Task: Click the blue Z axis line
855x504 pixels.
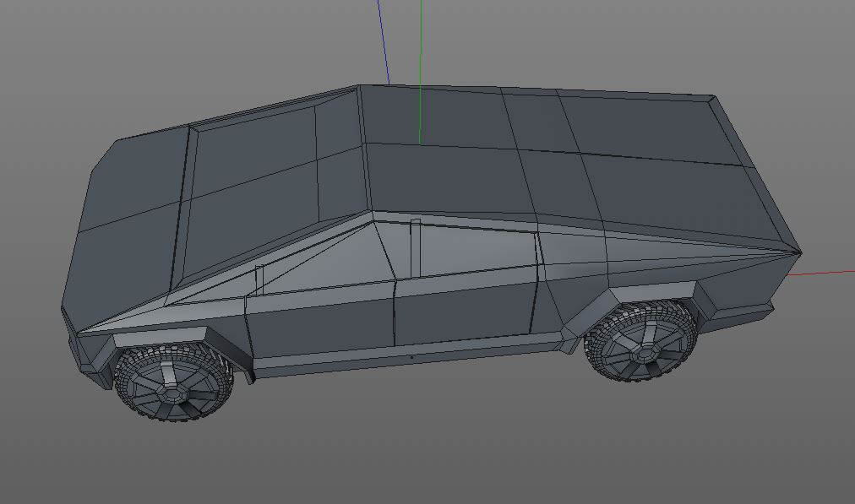Action: click(384, 42)
